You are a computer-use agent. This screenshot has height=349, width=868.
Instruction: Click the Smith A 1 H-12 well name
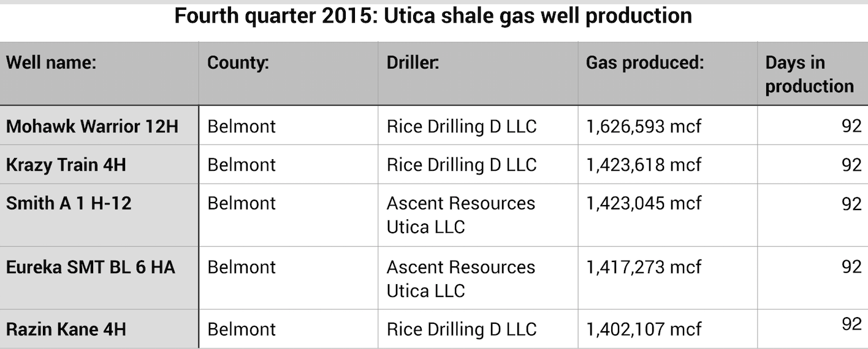pos(69,203)
